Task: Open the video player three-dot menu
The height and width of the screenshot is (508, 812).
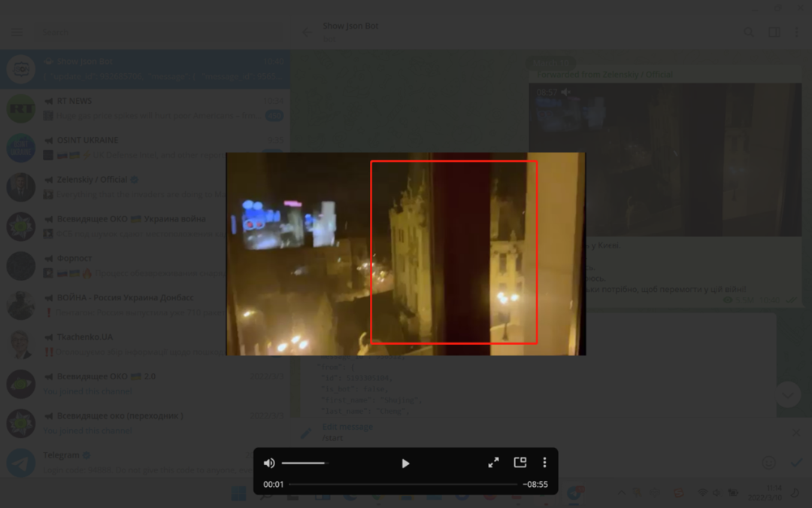Action: [x=545, y=463]
